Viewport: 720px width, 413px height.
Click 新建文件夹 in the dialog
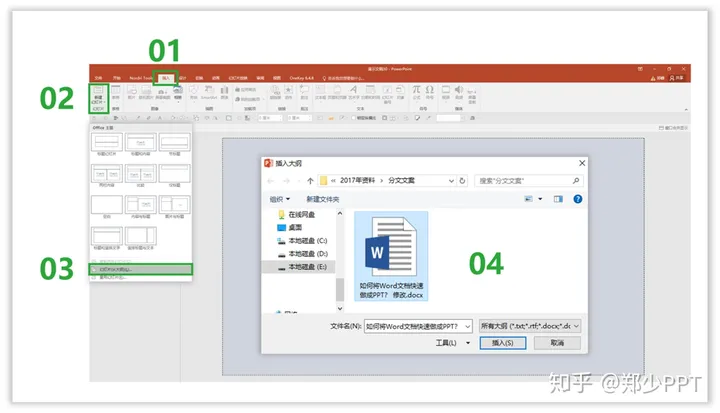pos(323,199)
